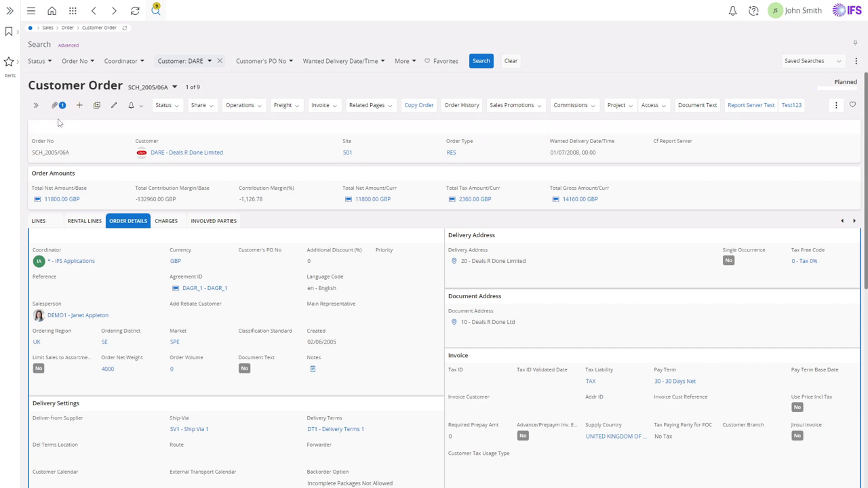Viewport: 868px width, 488px height.
Task: Expand the record toolbar double chevron
Action: click(x=36, y=105)
